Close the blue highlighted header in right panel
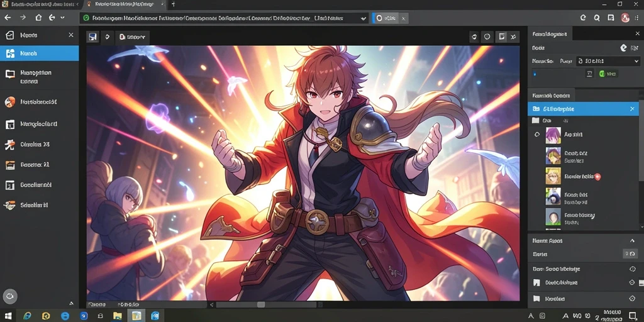The width and height of the screenshot is (644, 322). (x=632, y=109)
